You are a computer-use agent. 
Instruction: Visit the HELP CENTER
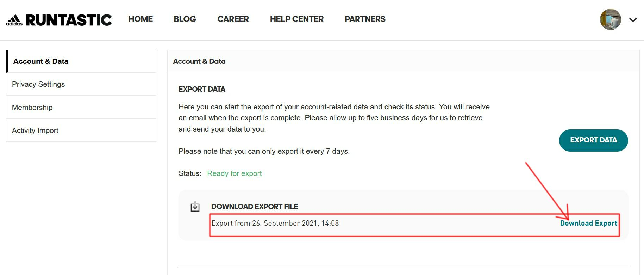pos(297,19)
